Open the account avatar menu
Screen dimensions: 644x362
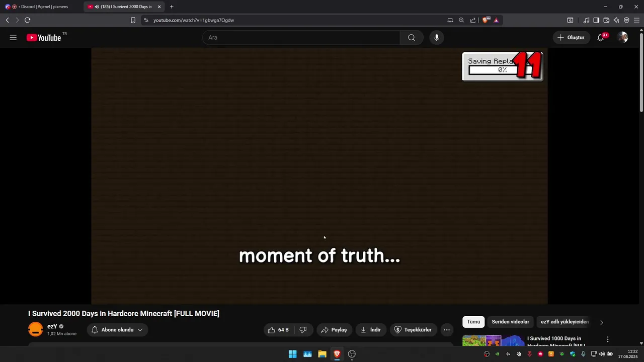coord(623,38)
